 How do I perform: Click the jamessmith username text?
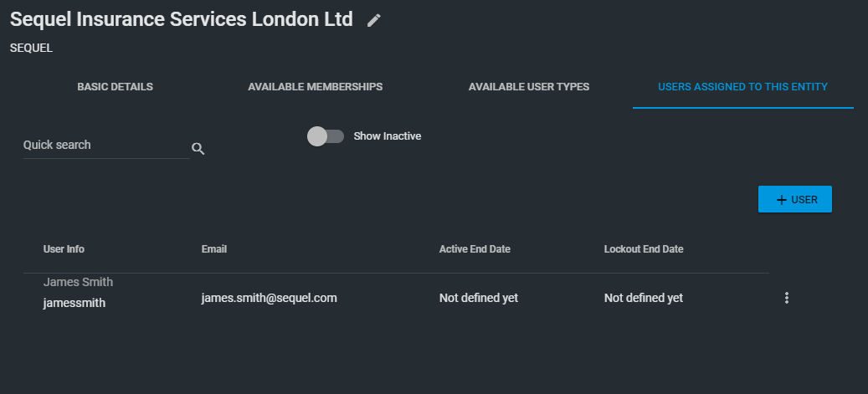coord(74,304)
